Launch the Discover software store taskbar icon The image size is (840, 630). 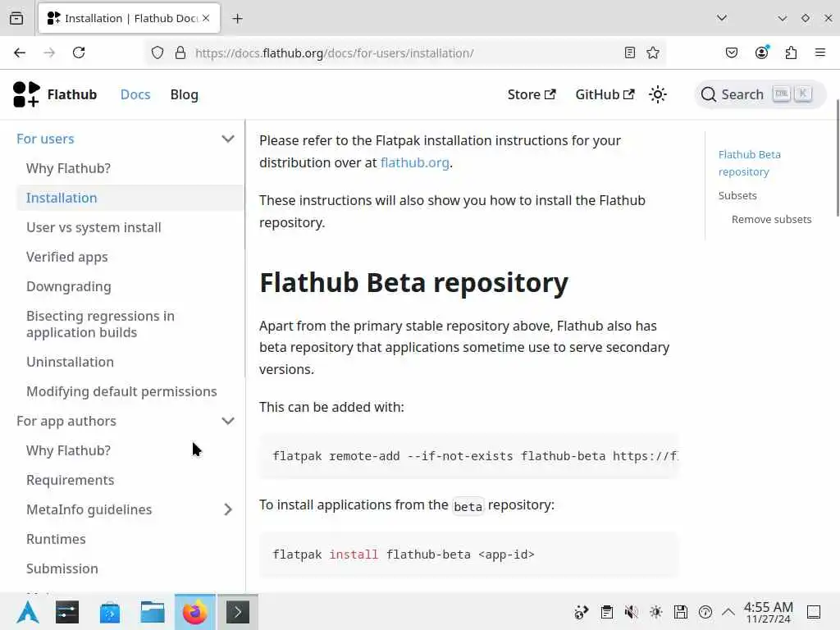point(110,612)
